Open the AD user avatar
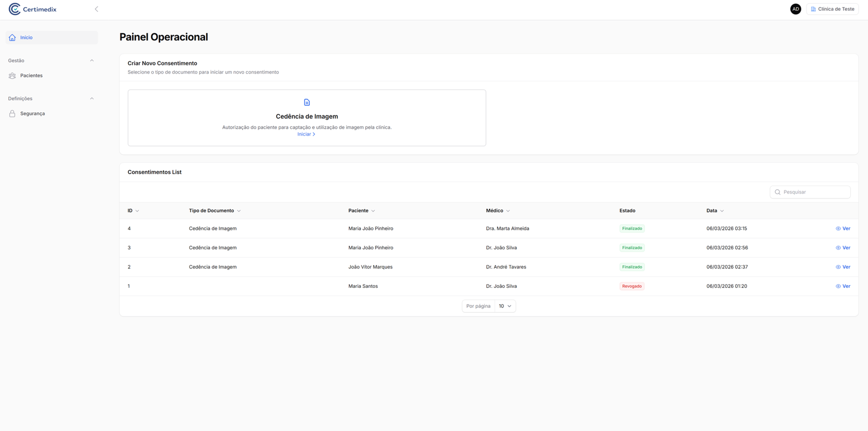This screenshot has width=868, height=431. [x=795, y=9]
